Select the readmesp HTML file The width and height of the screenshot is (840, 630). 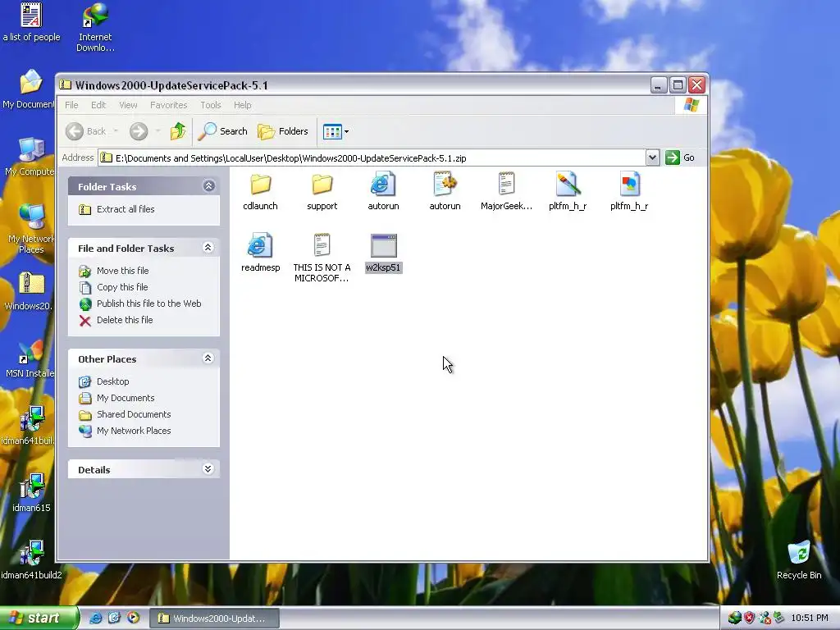point(260,253)
